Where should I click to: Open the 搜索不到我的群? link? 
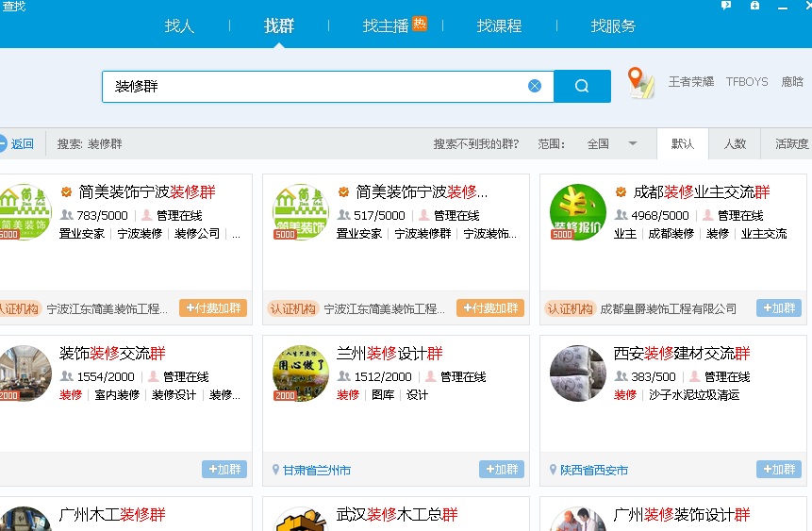[475, 143]
